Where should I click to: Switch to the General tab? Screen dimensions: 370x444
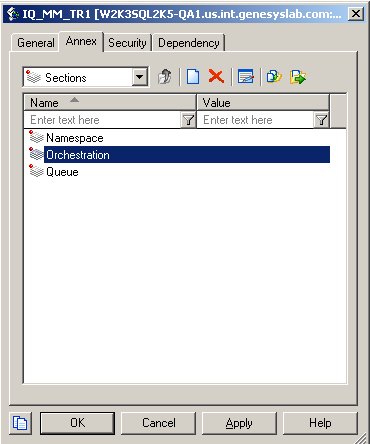click(x=36, y=43)
